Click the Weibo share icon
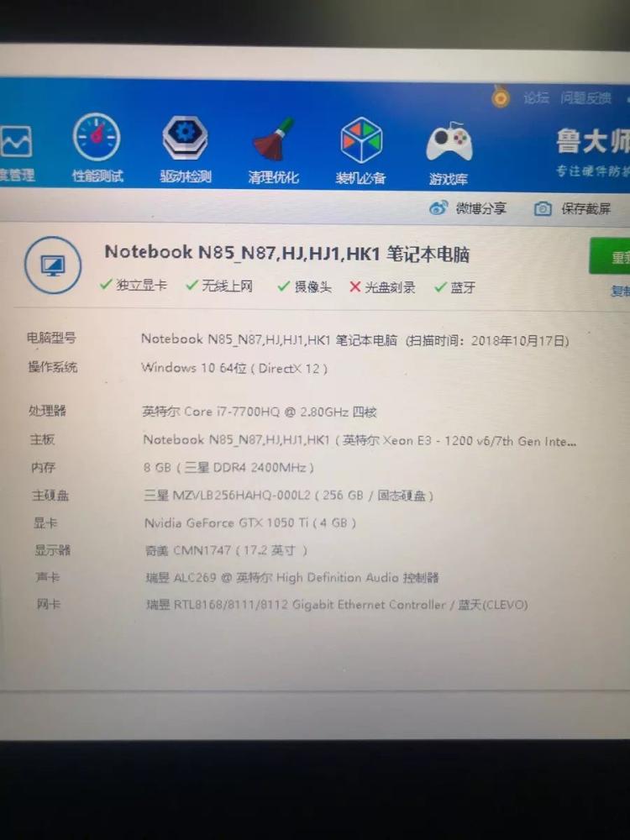 (438, 207)
